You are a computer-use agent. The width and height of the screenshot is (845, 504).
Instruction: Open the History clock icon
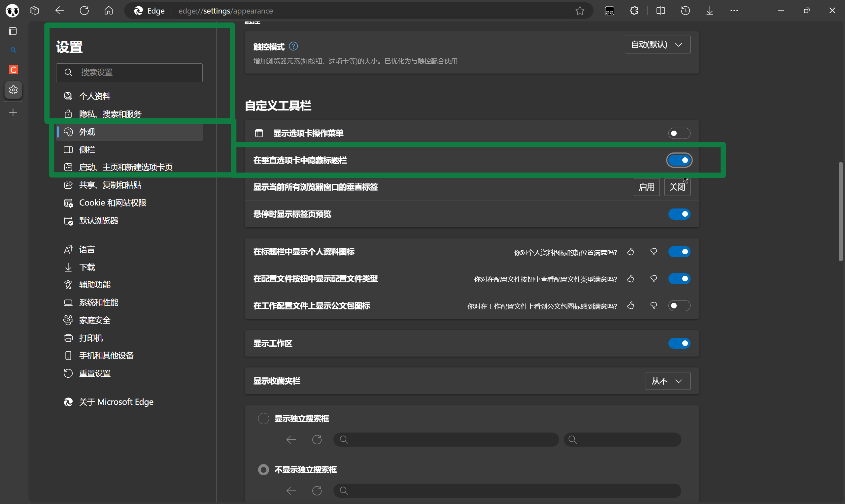[x=685, y=11]
